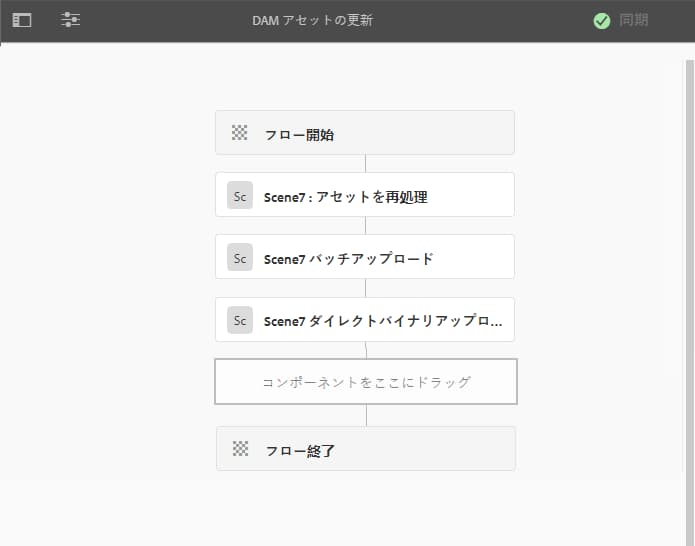Click the コンポーネントをここにドラッグ drop zone
Viewport: 695px width, 546px height.
point(366,382)
